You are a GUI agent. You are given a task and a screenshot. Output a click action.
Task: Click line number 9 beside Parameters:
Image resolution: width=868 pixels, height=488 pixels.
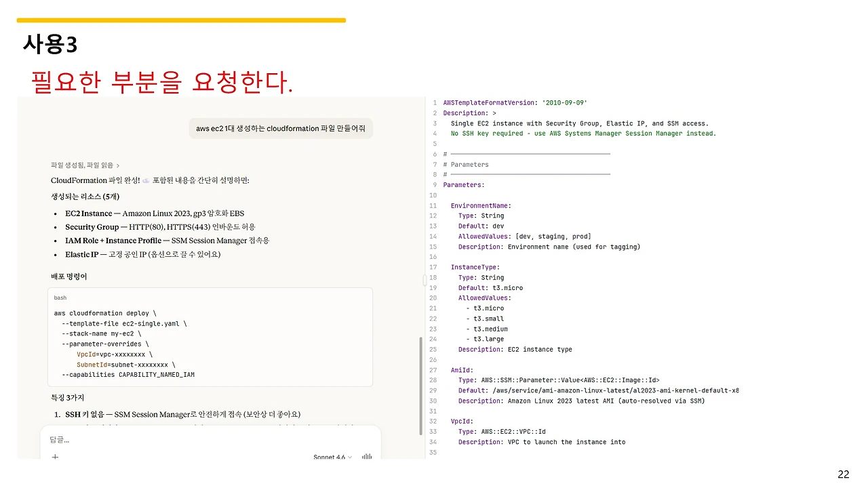(435, 184)
